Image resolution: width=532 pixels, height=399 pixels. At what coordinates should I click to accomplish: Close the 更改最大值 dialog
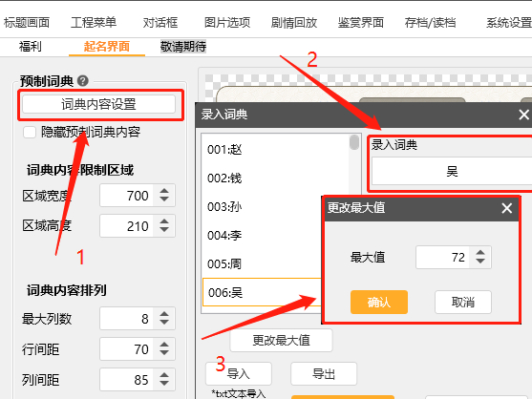[507, 208]
